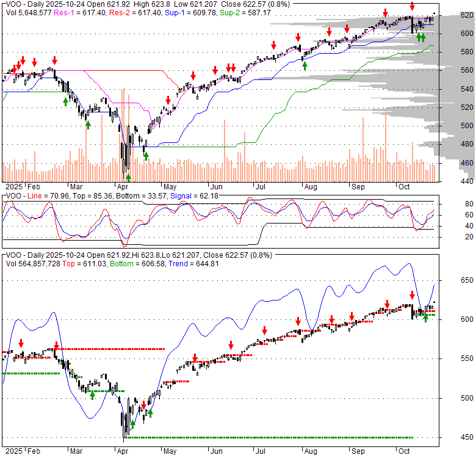Click the 40 level on oscillator axis

[469, 226]
